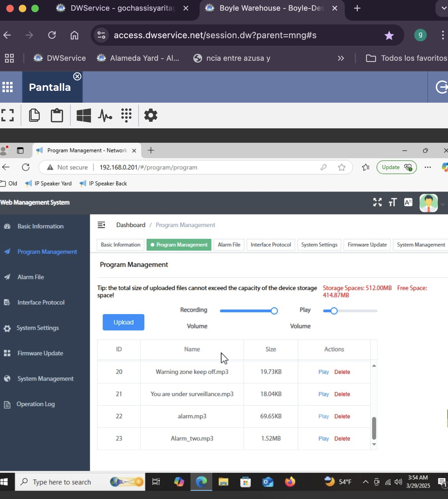
Task: Click Edge password key icon
Action: coord(323,167)
